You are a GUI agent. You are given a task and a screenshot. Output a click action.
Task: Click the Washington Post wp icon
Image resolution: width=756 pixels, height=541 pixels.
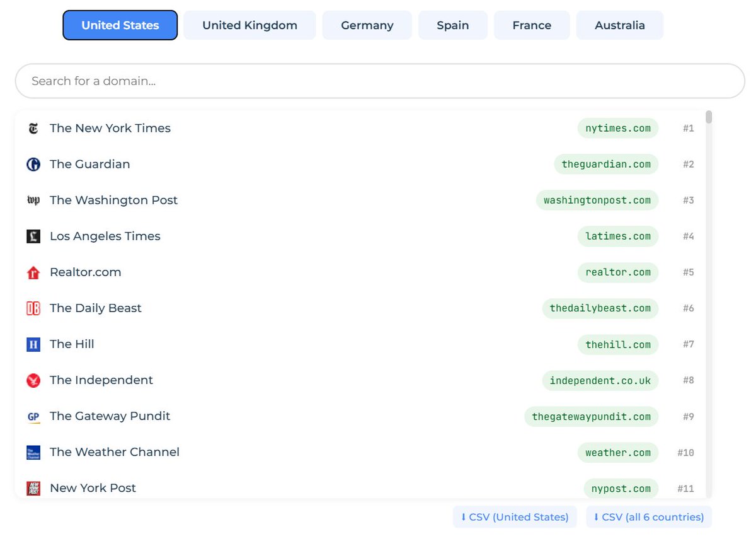(33, 201)
